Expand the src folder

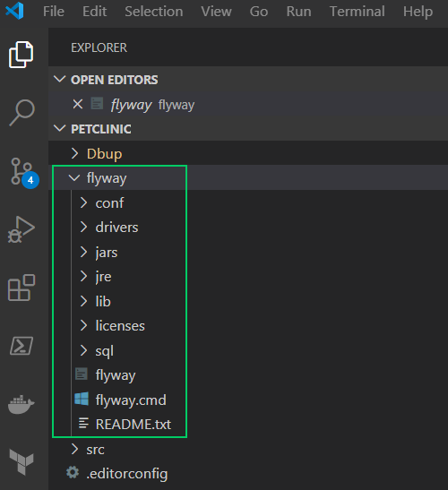pos(74,449)
